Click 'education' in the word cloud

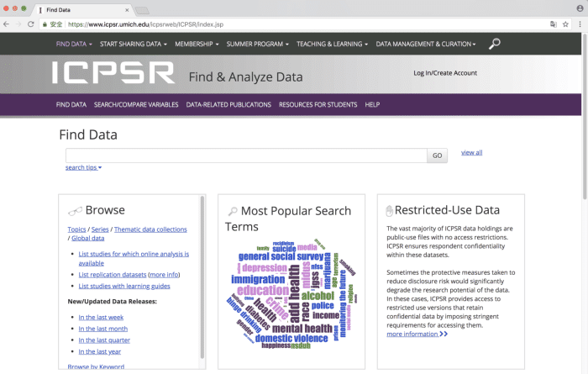click(263, 290)
